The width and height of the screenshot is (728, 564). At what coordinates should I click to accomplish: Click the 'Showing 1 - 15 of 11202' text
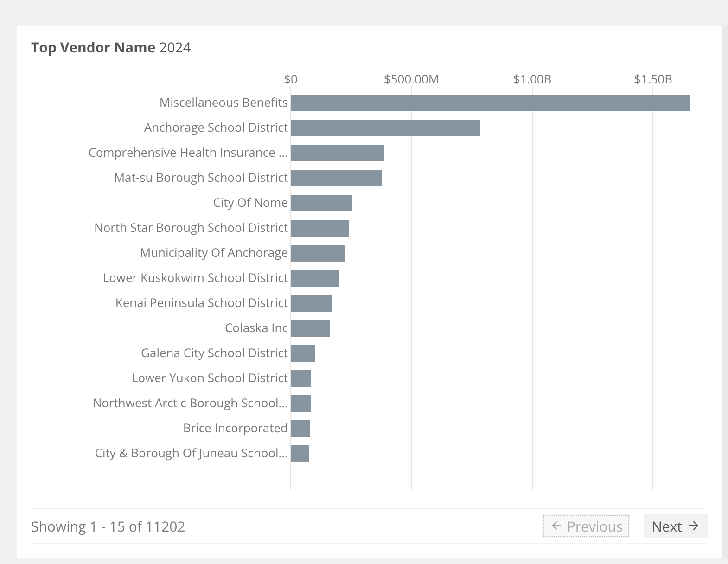pyautogui.click(x=108, y=526)
